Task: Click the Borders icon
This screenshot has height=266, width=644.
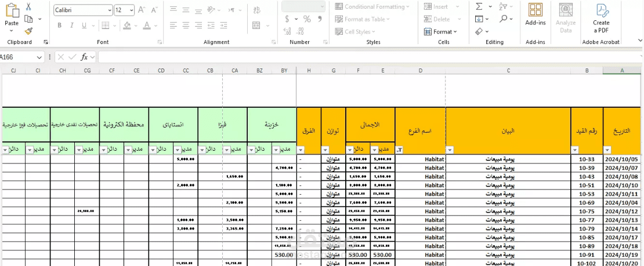Action: [x=105, y=25]
